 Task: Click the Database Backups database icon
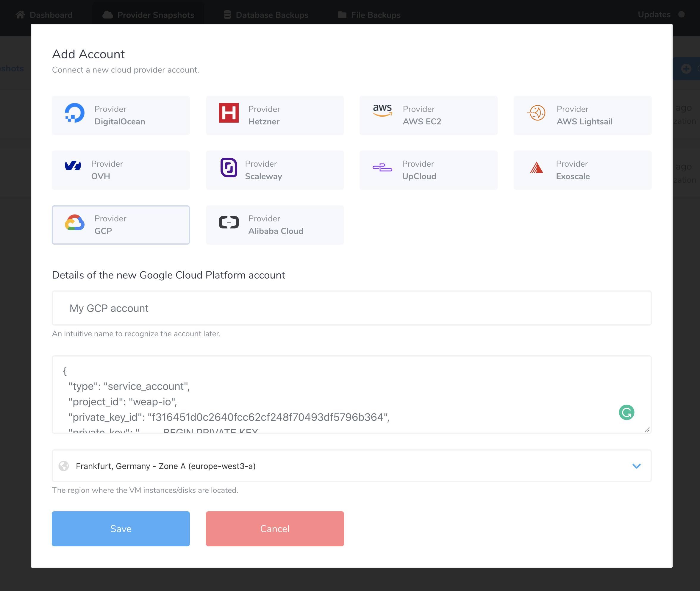[227, 15]
